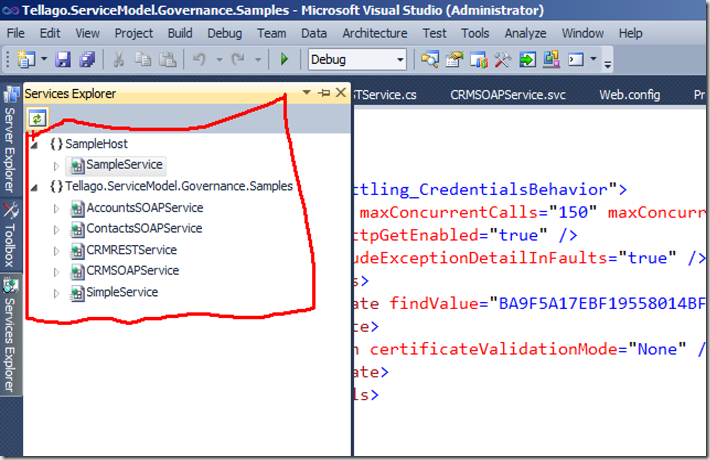
Task: Switch to the CRMSOAPService.svc tab
Action: pyautogui.click(x=508, y=95)
